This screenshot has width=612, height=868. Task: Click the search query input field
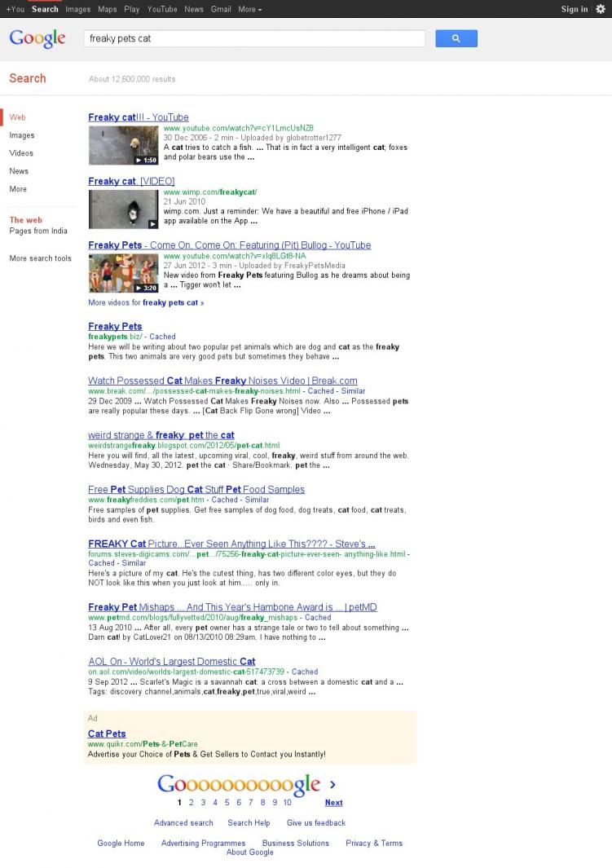pos(254,38)
